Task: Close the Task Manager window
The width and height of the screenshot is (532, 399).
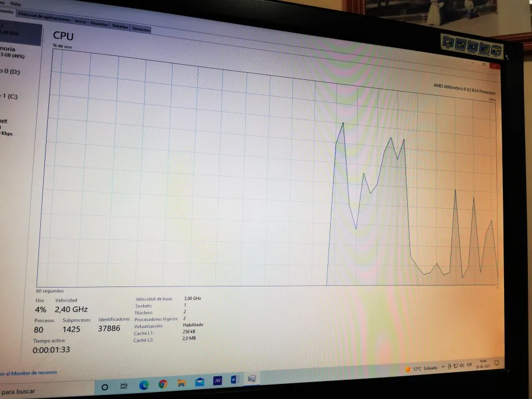Action: tap(495, 66)
